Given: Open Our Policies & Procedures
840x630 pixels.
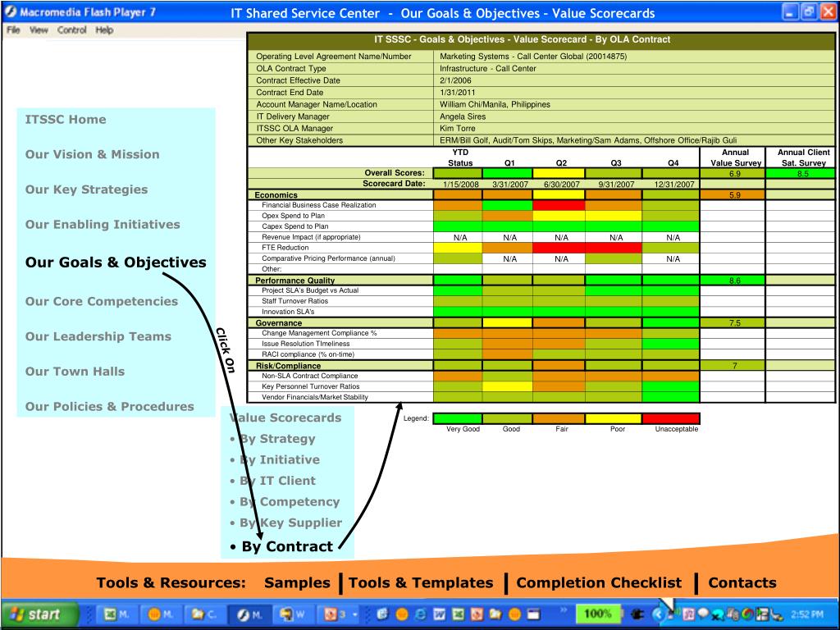Looking at the screenshot, I should 109,407.
